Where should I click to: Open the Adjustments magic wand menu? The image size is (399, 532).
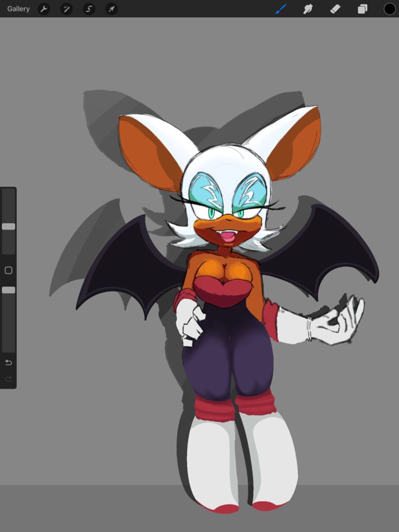coord(66,9)
